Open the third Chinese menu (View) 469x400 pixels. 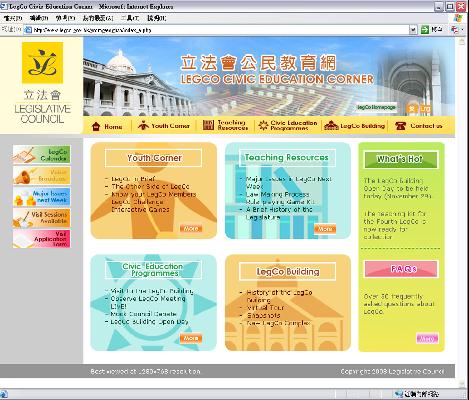[65, 18]
